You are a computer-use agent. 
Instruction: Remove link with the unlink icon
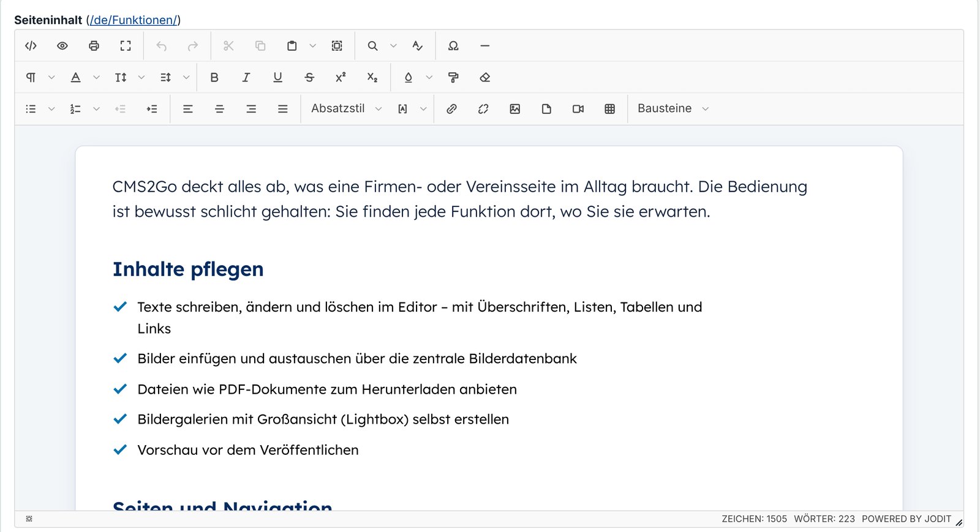(x=483, y=109)
